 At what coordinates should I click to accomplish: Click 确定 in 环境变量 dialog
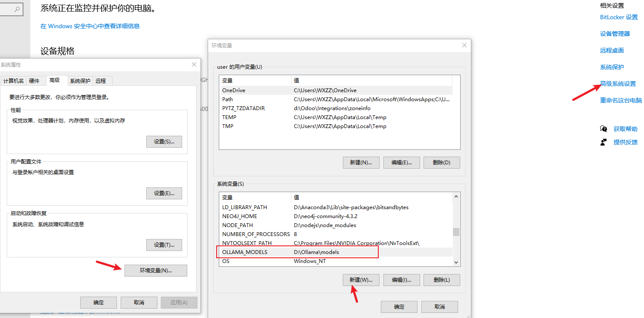pos(399,307)
